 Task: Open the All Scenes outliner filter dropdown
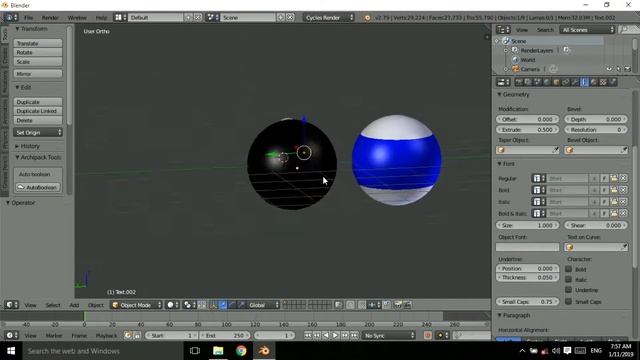pos(587,29)
